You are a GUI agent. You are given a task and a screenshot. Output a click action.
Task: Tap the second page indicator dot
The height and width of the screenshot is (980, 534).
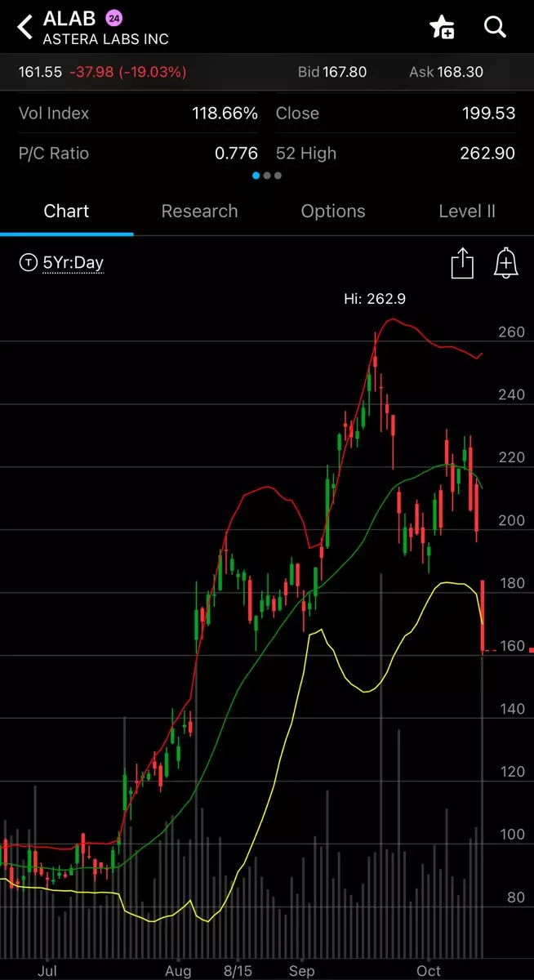[267, 176]
